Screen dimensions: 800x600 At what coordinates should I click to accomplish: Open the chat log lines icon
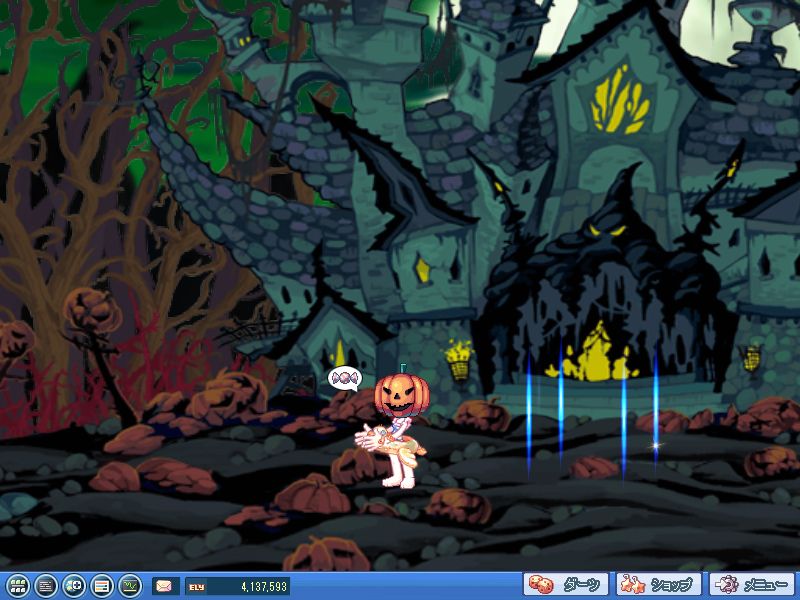click(x=46, y=586)
